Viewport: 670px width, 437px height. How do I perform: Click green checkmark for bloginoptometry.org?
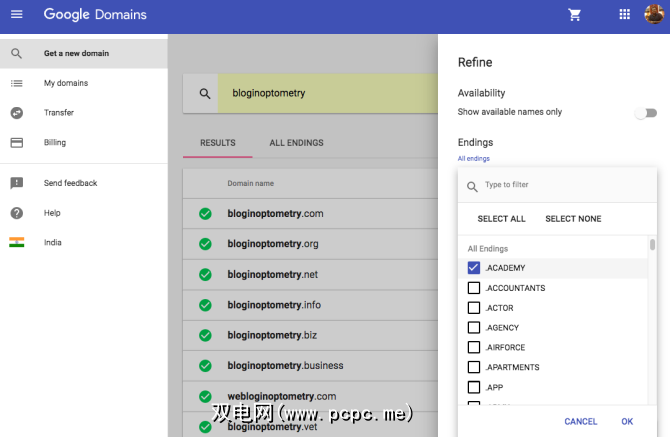pyautogui.click(x=205, y=244)
